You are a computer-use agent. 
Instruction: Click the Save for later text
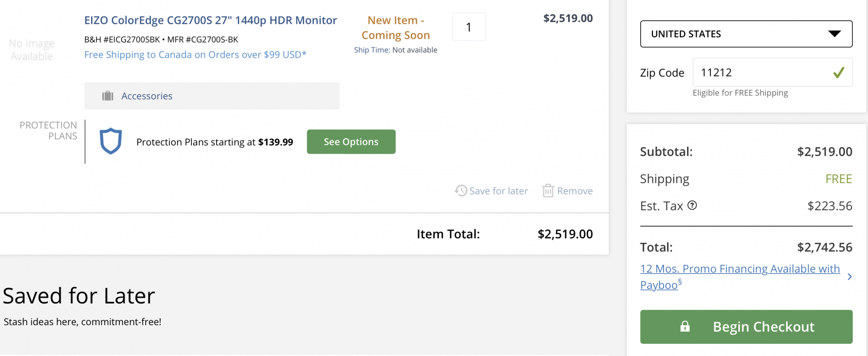pyautogui.click(x=498, y=191)
